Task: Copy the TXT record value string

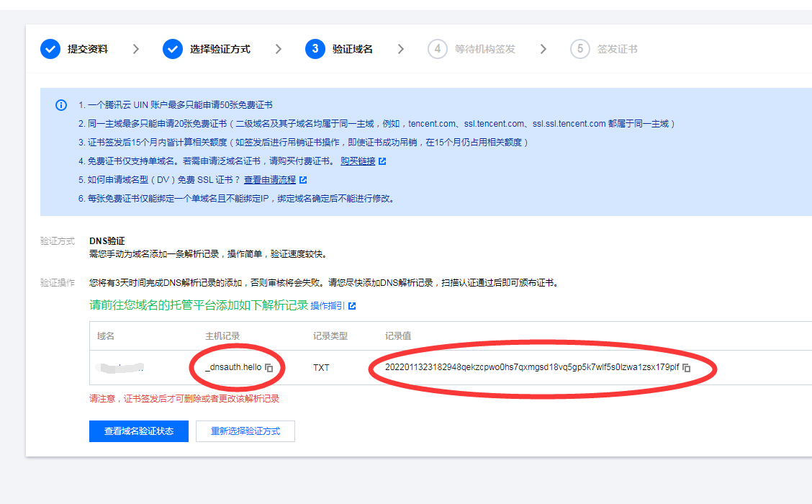Action: pos(687,368)
